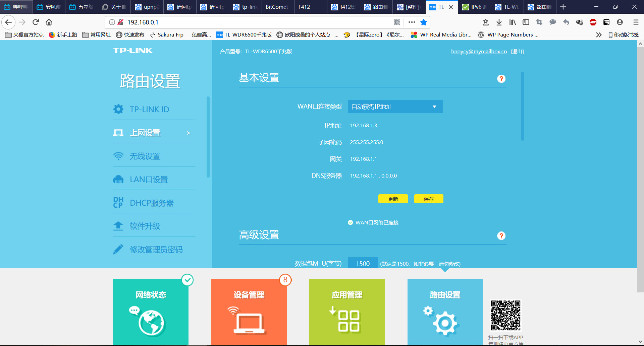
Task: Open DHCP服务器 in the sidebar menu
Action: point(152,203)
